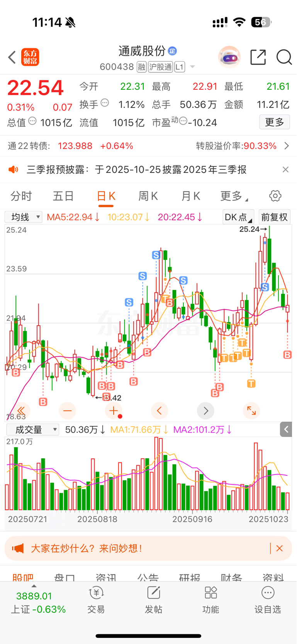Screen dimensions: 297x644
Task: Tap the verified badge next to 通威股份
Action: [172, 51]
